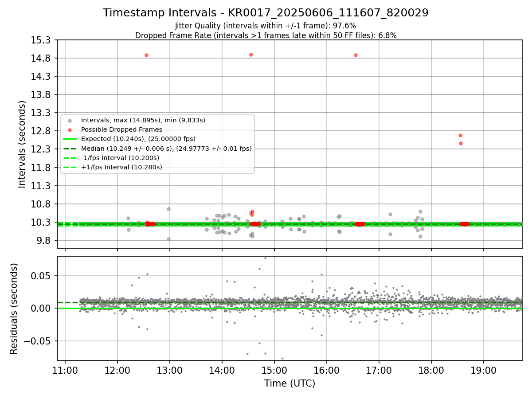Click the Time (UTC) x-axis label
The image size is (532, 399).
(289, 383)
